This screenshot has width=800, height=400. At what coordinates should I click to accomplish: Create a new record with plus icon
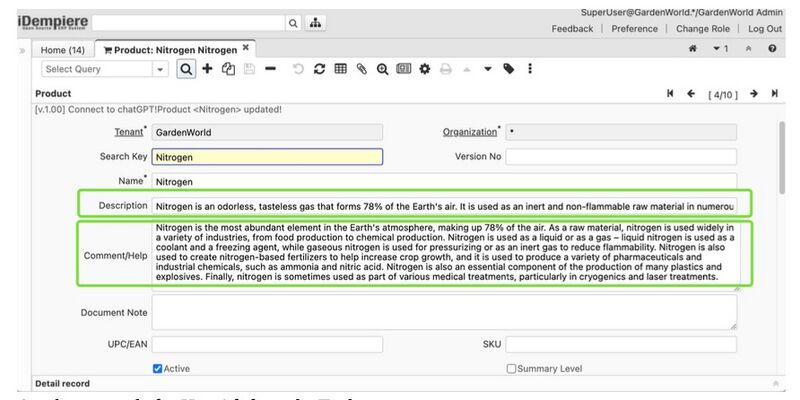coord(207,69)
